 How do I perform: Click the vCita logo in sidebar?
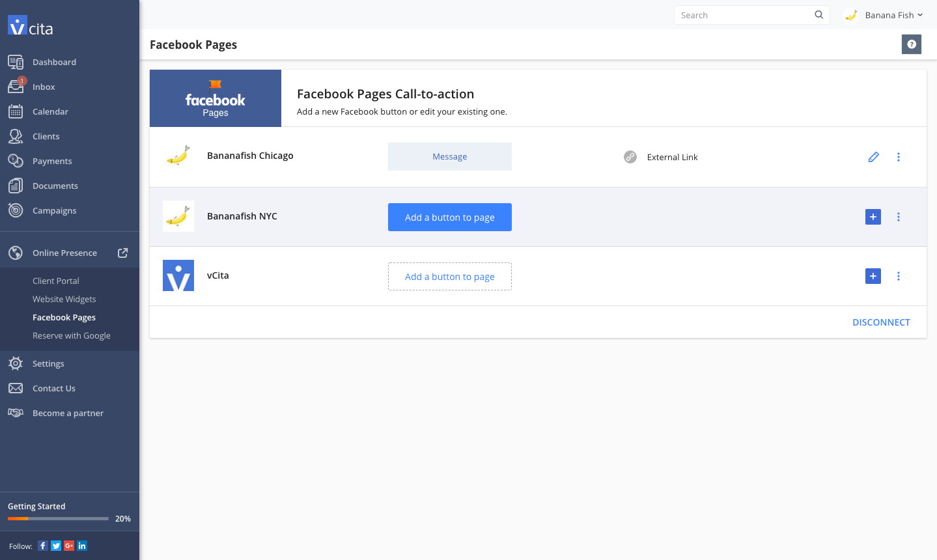point(31,26)
